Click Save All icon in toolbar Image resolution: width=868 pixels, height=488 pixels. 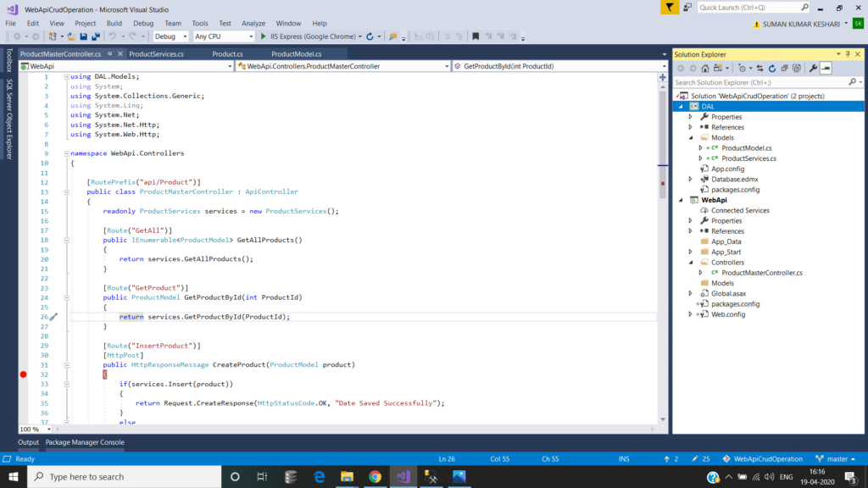point(96,36)
